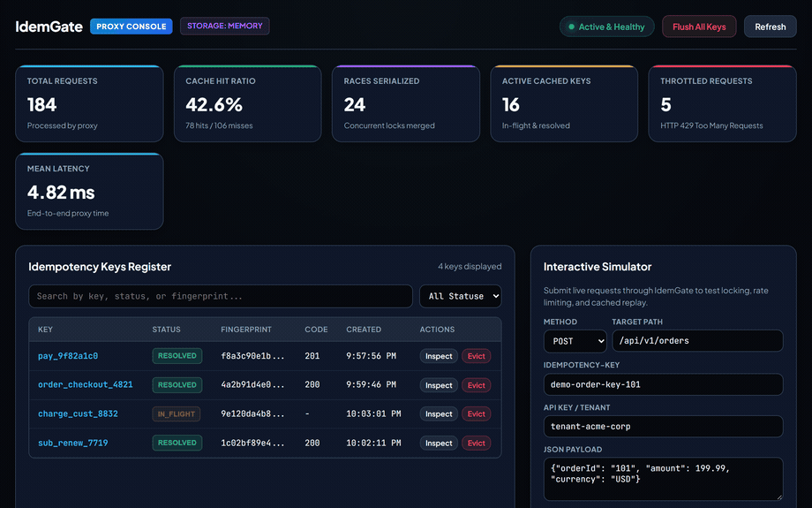812x508 pixels.
Task: Click the FINGERPRINT column header
Action: coord(246,330)
